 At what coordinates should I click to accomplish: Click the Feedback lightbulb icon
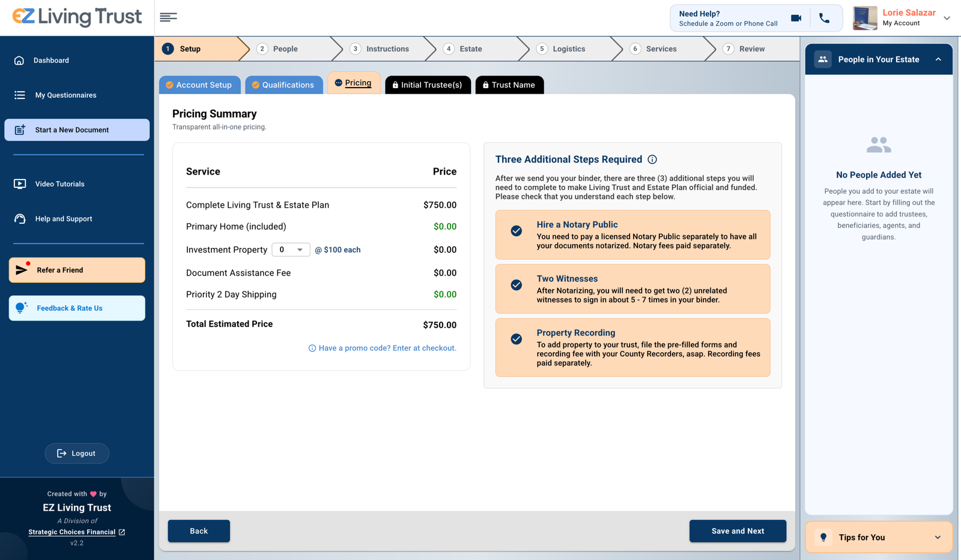[x=21, y=308]
